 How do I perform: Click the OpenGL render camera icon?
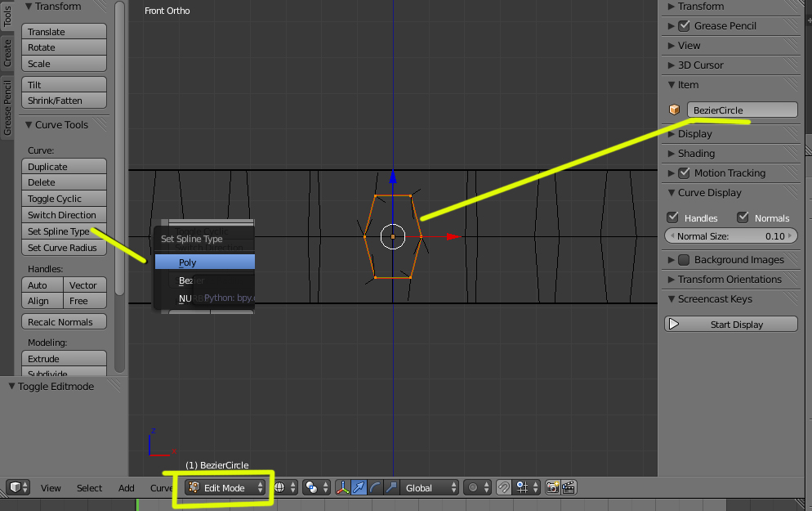click(553, 487)
